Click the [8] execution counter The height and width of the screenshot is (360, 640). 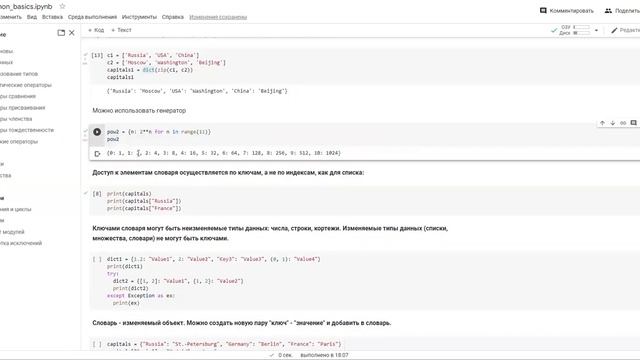pos(97,194)
